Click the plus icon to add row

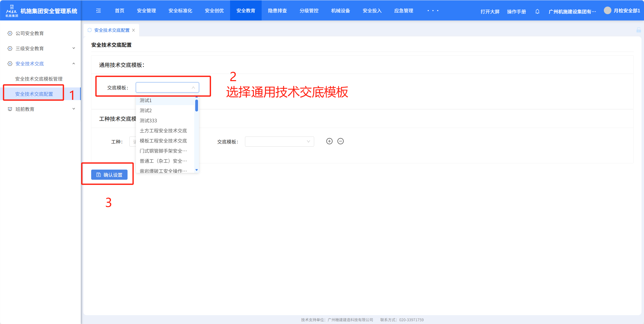(329, 141)
